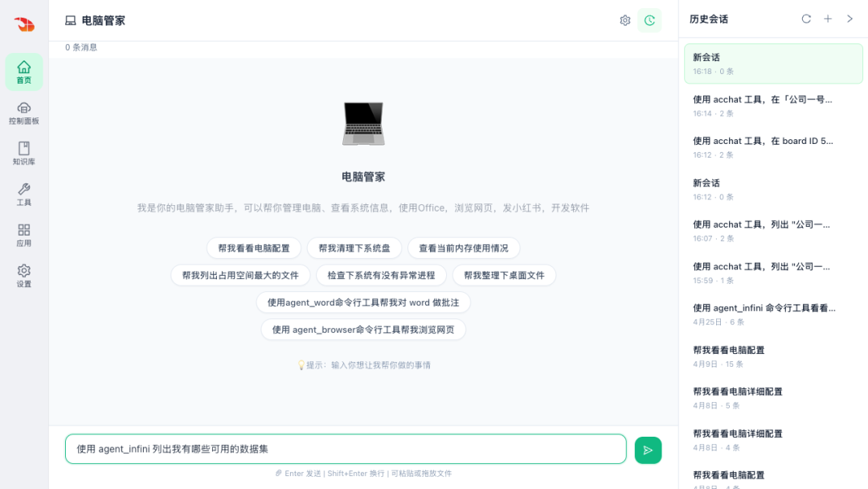Open history 使用 acchat 工具，在「公司一号...
This screenshot has height=489, width=868.
[773, 106]
